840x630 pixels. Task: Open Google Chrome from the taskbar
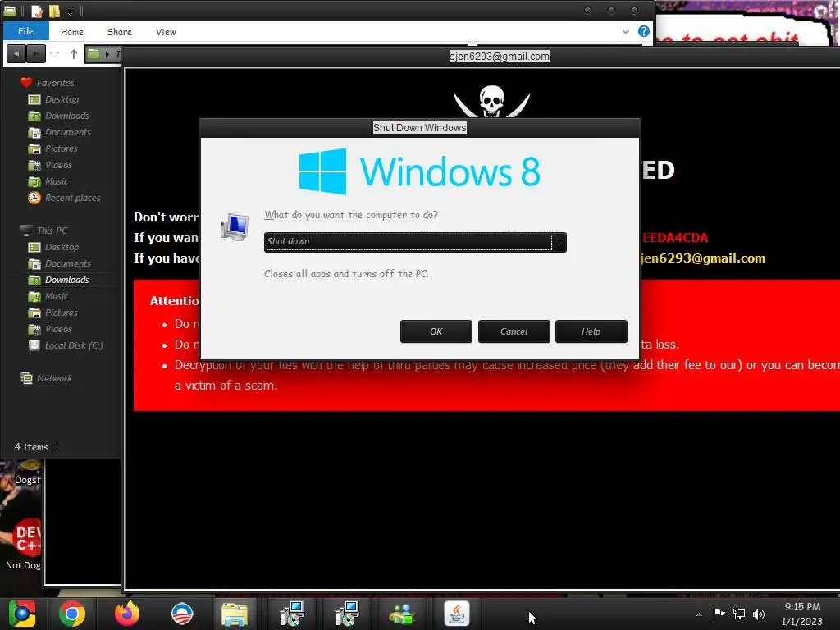72,614
